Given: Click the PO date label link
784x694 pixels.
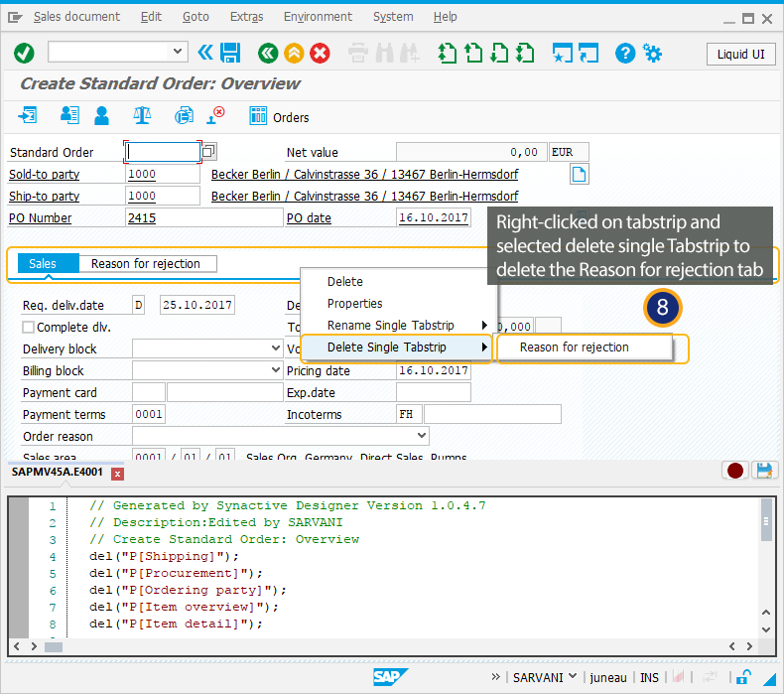Looking at the screenshot, I should [x=309, y=218].
